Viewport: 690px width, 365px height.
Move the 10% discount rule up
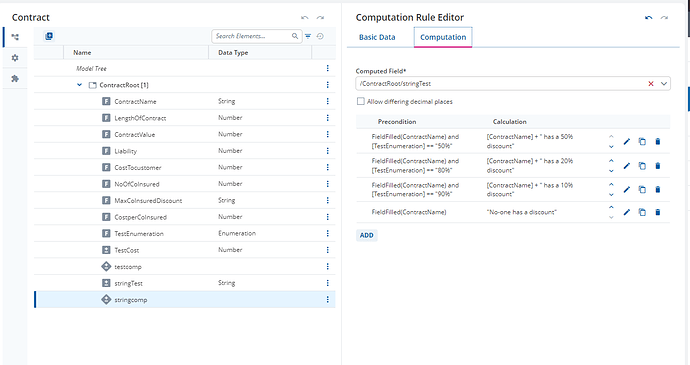[x=611, y=184]
